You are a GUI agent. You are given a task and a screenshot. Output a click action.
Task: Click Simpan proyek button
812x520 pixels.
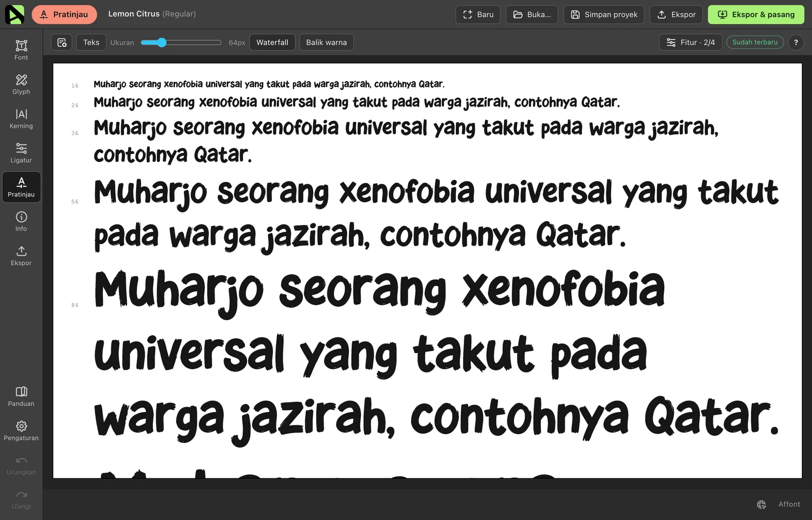point(604,15)
